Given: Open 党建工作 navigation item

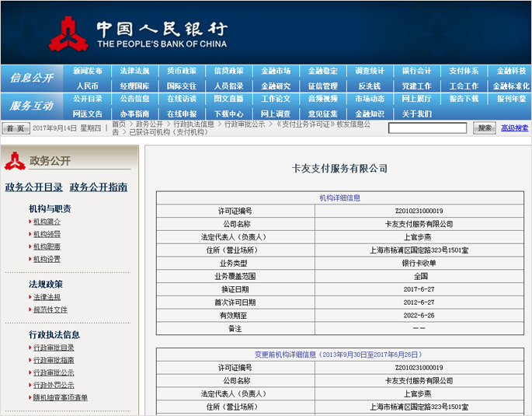Looking at the screenshot, I should point(416,86).
